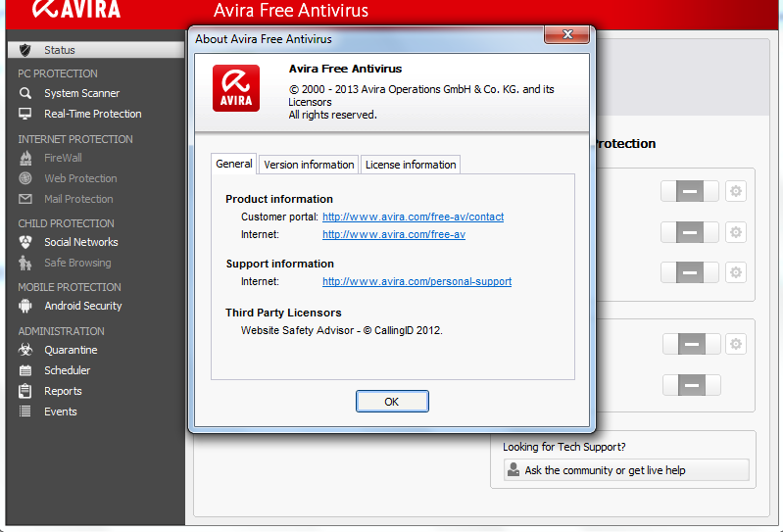Screen dimensions: 783x532
Task: Click the Safe Browsing family icon
Action: coord(24,263)
